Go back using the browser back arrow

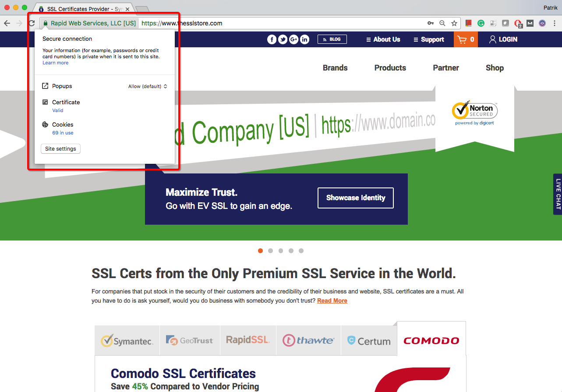click(7, 23)
